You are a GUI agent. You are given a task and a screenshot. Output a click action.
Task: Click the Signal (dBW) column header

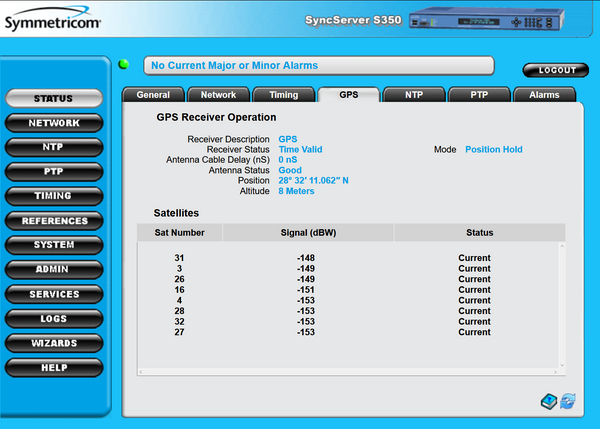[x=308, y=233]
